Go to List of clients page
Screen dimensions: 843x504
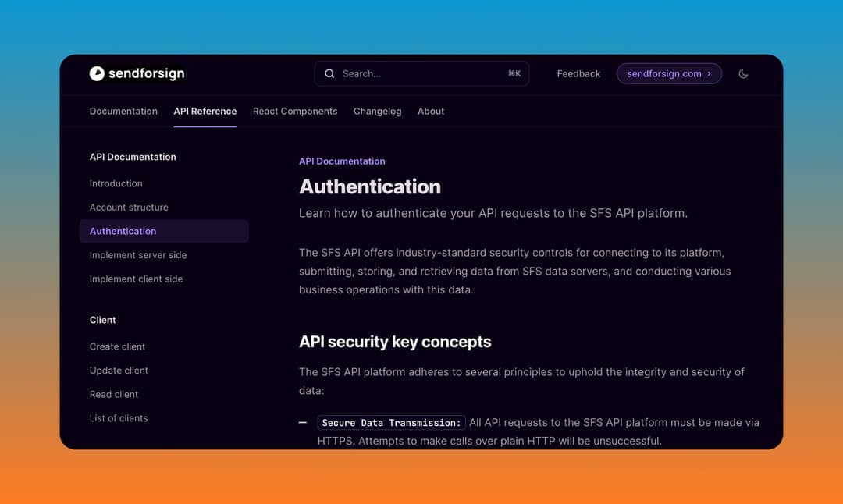119,418
